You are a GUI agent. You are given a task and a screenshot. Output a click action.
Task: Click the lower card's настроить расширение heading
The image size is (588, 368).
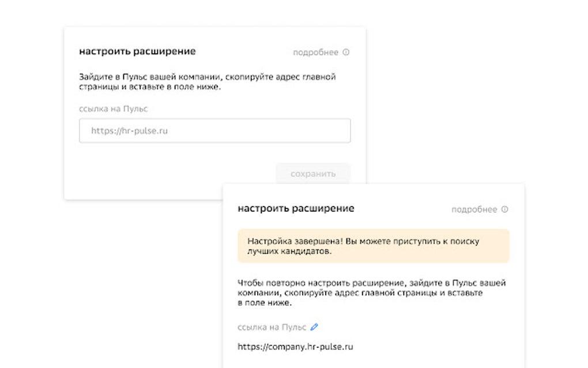[296, 208]
